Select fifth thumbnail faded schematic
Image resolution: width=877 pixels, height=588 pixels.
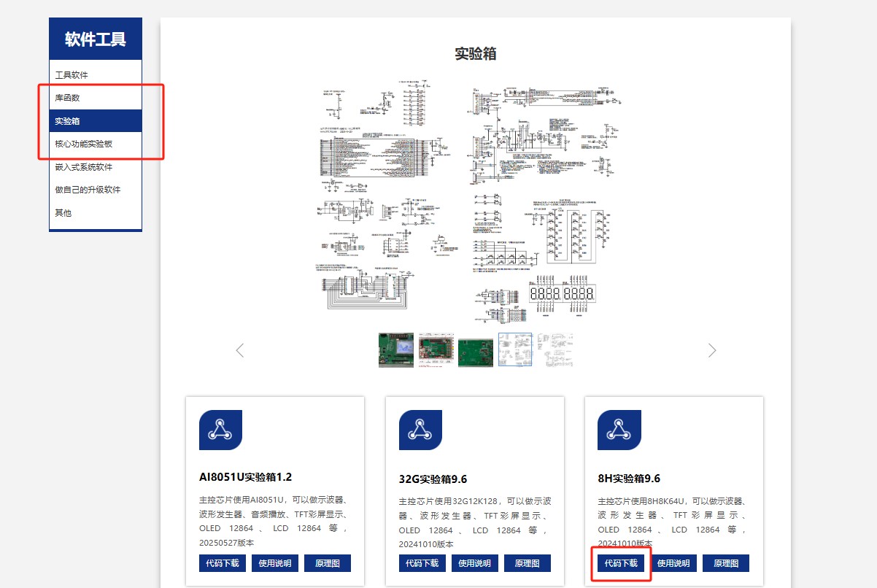coord(555,350)
